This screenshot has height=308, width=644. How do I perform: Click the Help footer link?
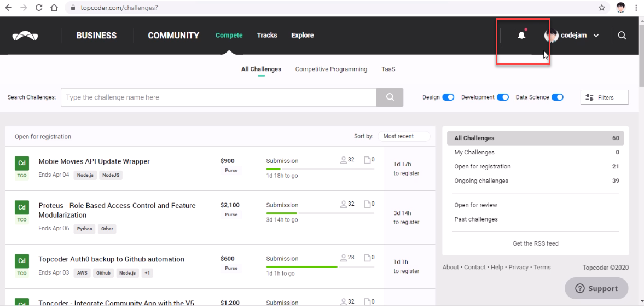tap(497, 267)
